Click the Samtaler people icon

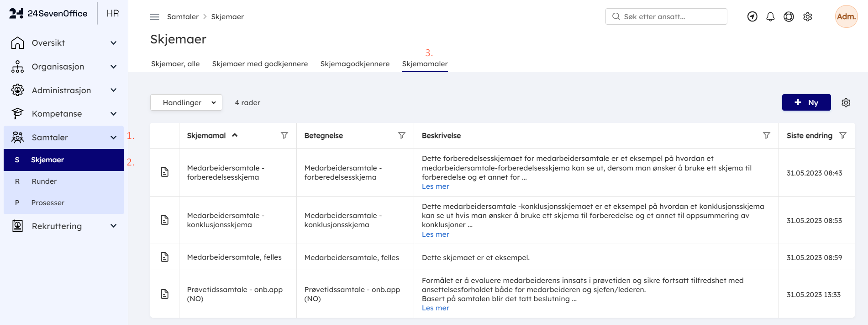[17, 137]
